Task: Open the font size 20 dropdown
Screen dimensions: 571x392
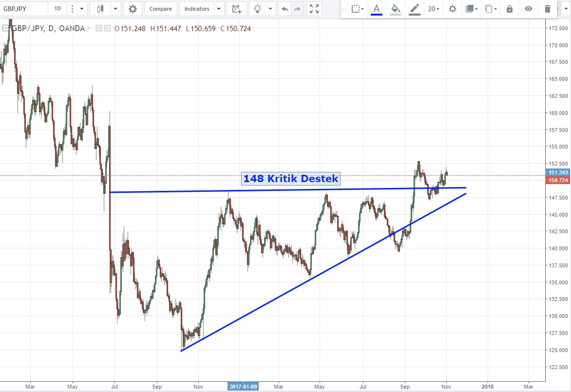Action: click(x=433, y=9)
